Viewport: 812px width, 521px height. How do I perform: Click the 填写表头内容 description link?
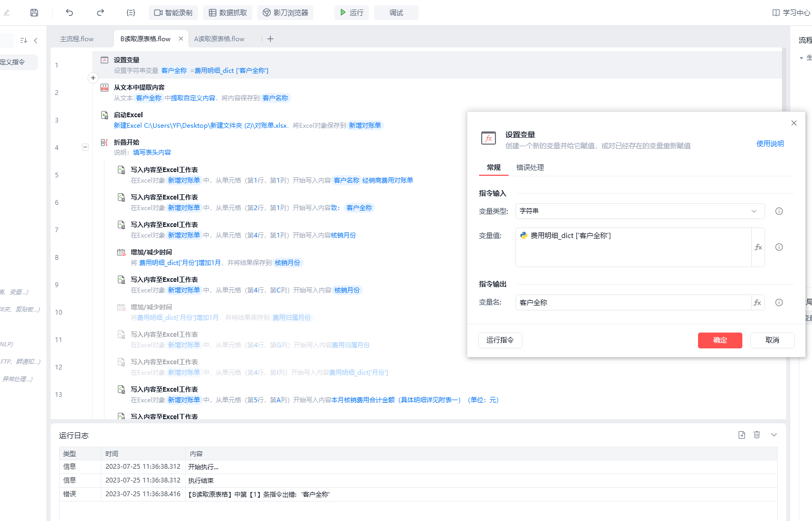click(x=152, y=153)
